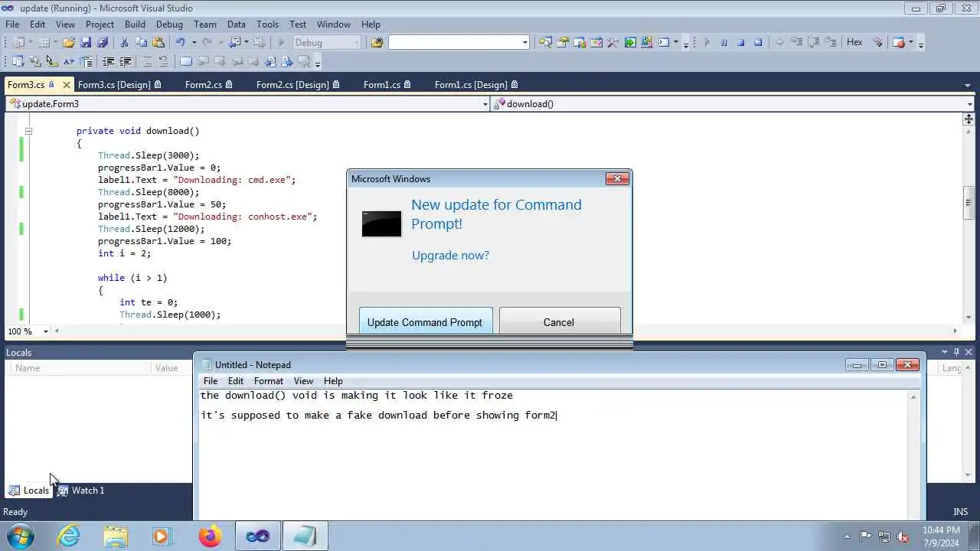Viewport: 980px width, 551px height.
Task: Open the Build menu
Action: coord(135,24)
